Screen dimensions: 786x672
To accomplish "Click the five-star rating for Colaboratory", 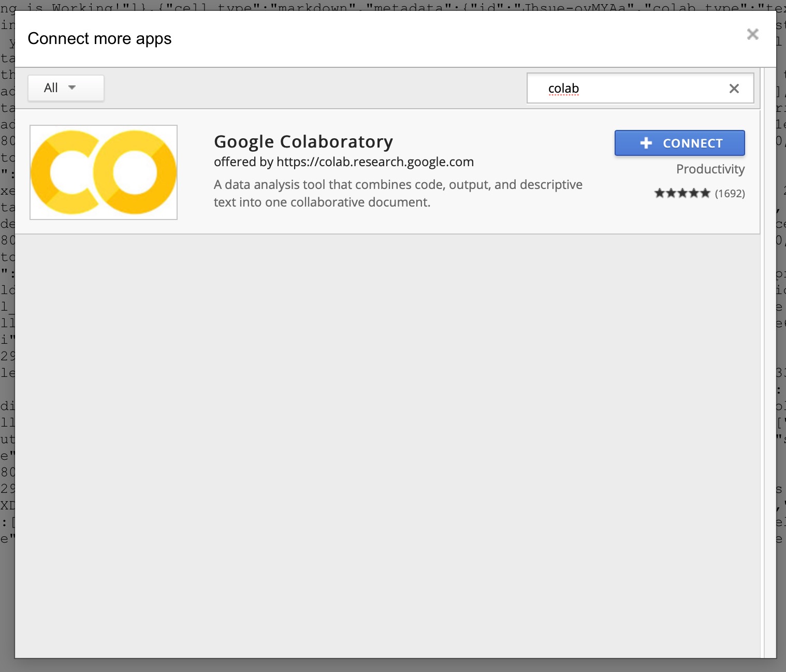I will point(682,194).
